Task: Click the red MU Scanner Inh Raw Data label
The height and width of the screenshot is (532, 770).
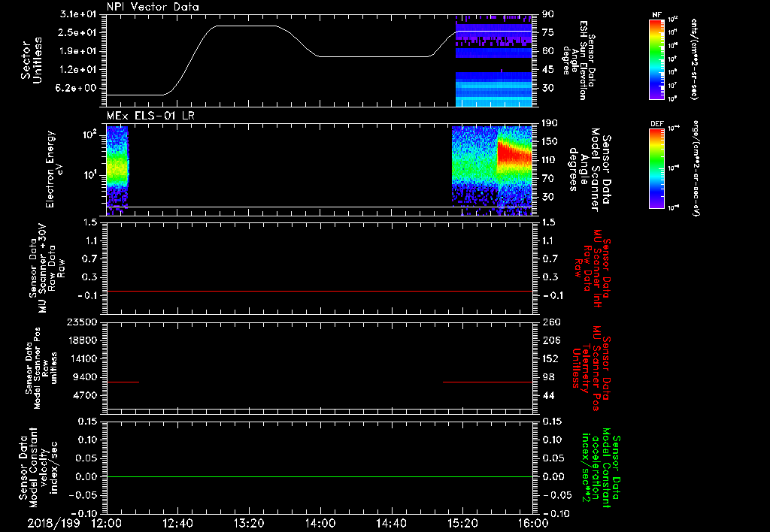Action: [x=593, y=268]
